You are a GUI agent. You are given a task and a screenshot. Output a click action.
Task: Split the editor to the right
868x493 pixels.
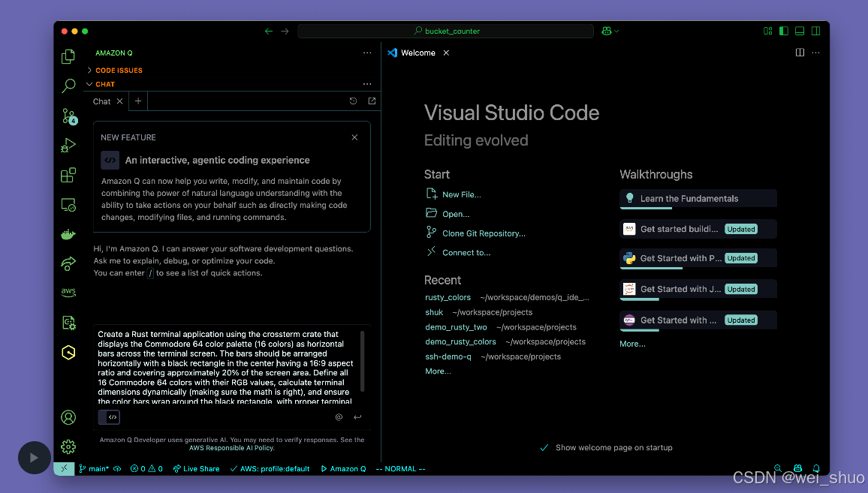pyautogui.click(x=800, y=53)
